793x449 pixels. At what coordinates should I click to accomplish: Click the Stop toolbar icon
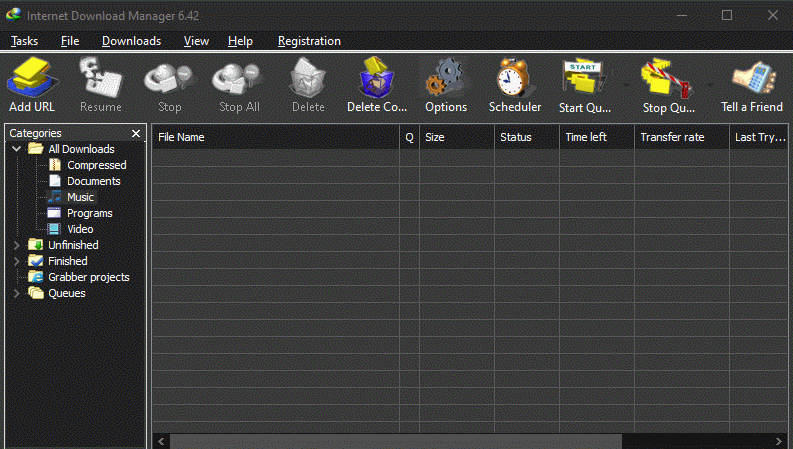[169, 78]
